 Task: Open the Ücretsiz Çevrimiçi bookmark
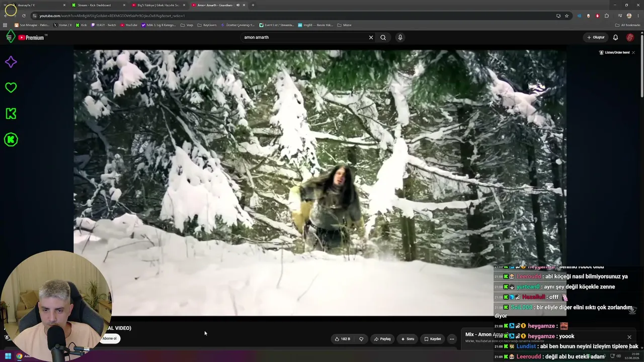click(x=237, y=25)
